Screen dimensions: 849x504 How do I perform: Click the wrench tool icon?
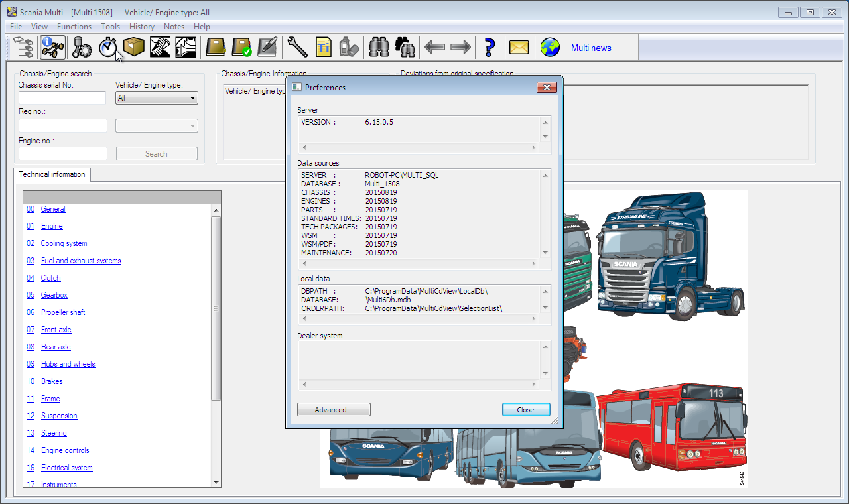[297, 47]
